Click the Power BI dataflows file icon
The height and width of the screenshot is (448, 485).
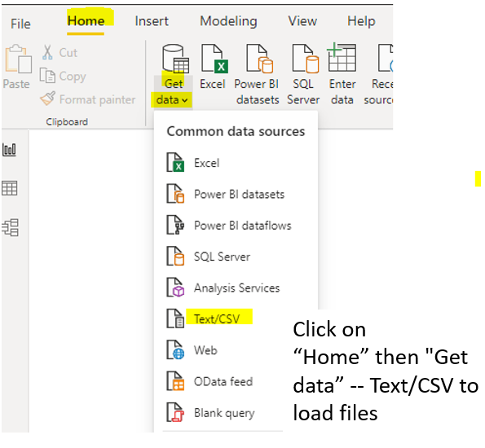175,225
